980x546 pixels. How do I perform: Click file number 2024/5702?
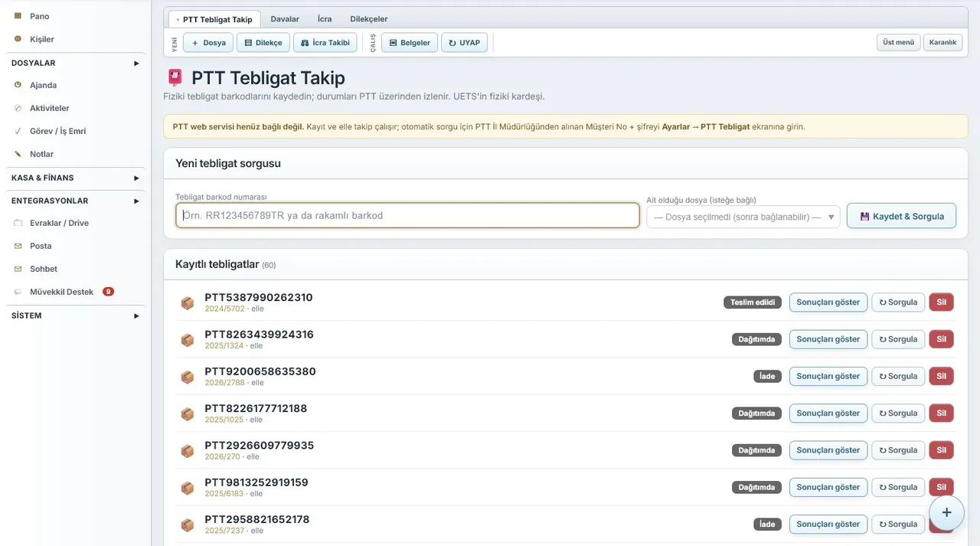click(x=224, y=309)
